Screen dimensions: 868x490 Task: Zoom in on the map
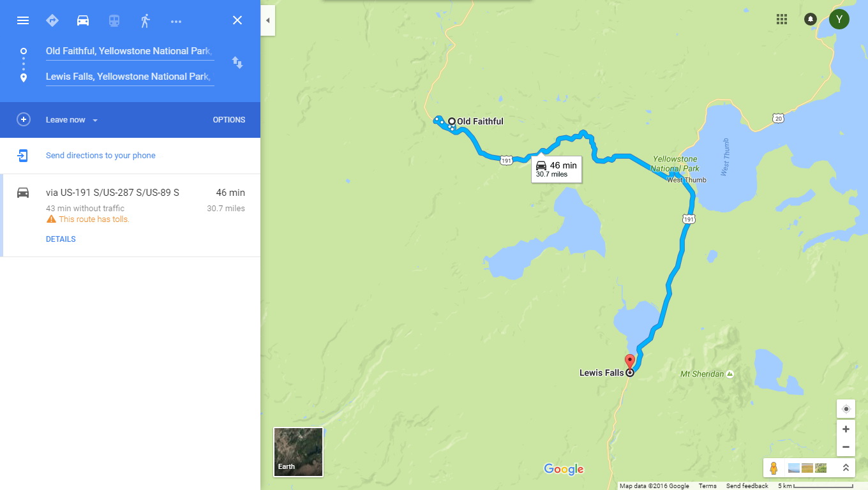tap(846, 429)
